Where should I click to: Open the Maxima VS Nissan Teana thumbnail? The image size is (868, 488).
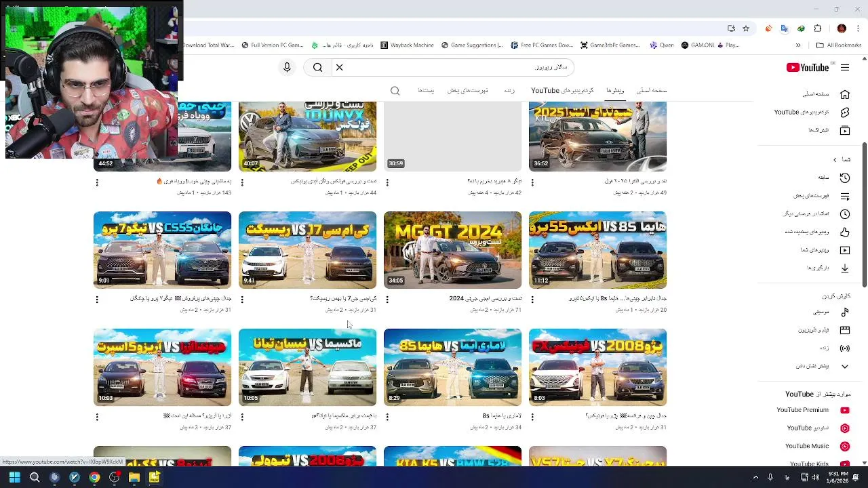307,367
